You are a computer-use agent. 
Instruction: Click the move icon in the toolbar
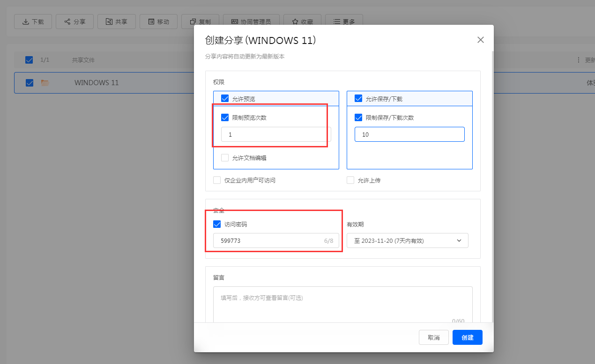click(151, 22)
